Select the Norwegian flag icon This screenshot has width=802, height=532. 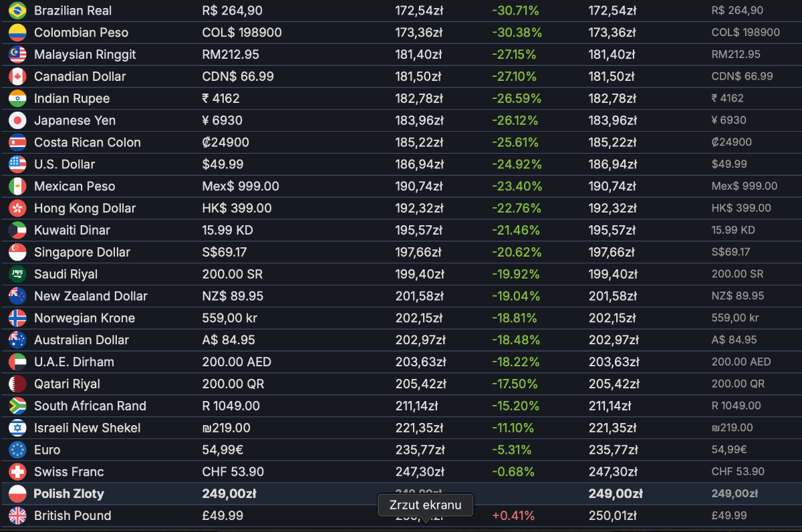[x=17, y=318]
